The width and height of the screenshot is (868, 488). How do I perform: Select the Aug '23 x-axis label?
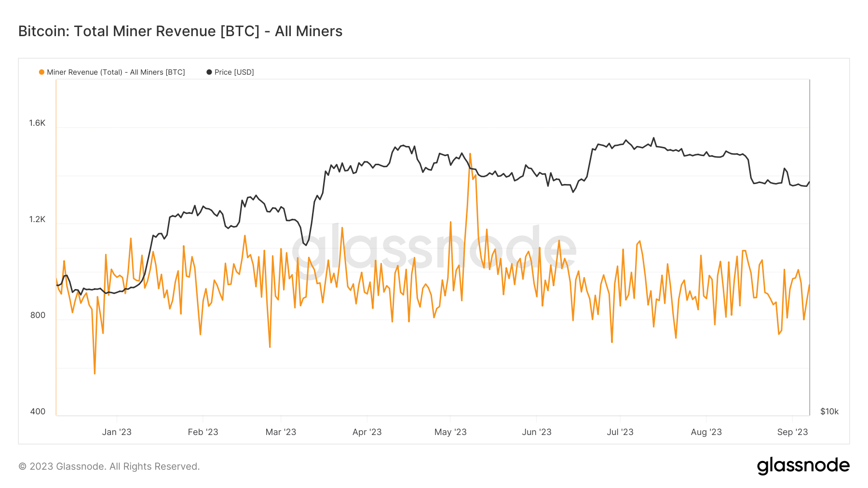coord(706,432)
